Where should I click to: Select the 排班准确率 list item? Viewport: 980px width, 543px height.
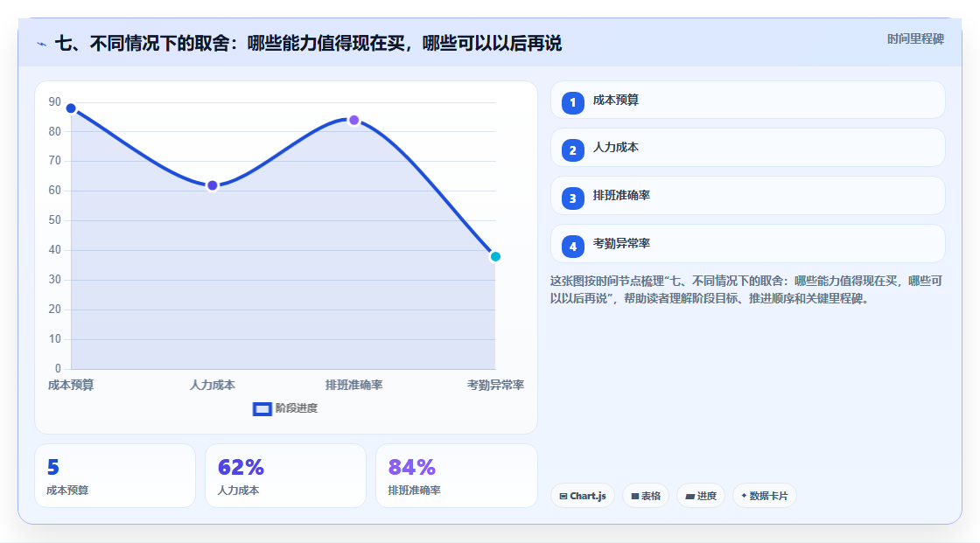click(x=747, y=196)
